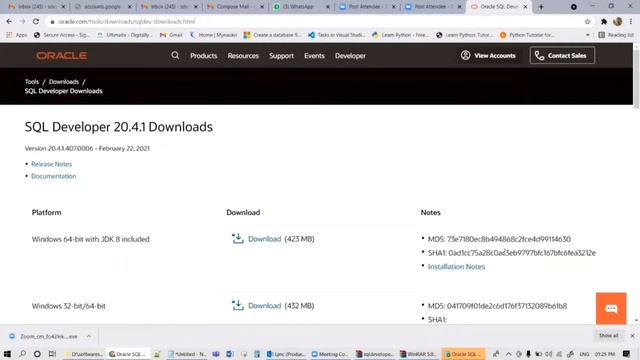Screen dimensions: 640x360
Task: Open the Python Tutorial for bookmark
Action: pyautogui.click(x=527, y=35)
